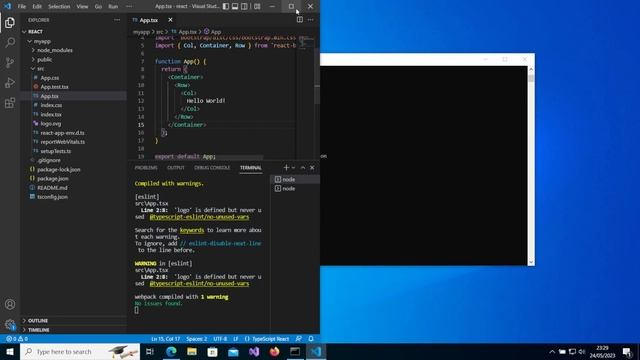Click the keywords link in terminal
The image size is (640, 360).
(192, 230)
